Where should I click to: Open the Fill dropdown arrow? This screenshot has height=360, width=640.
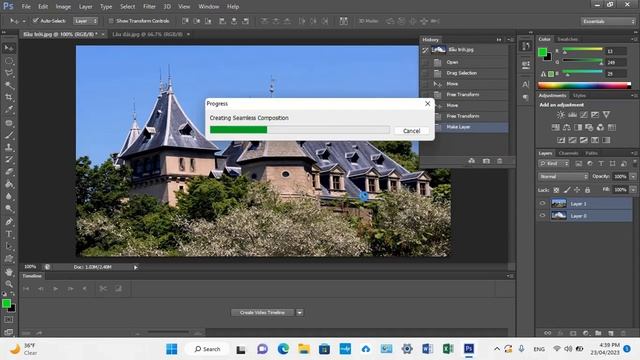633,190
